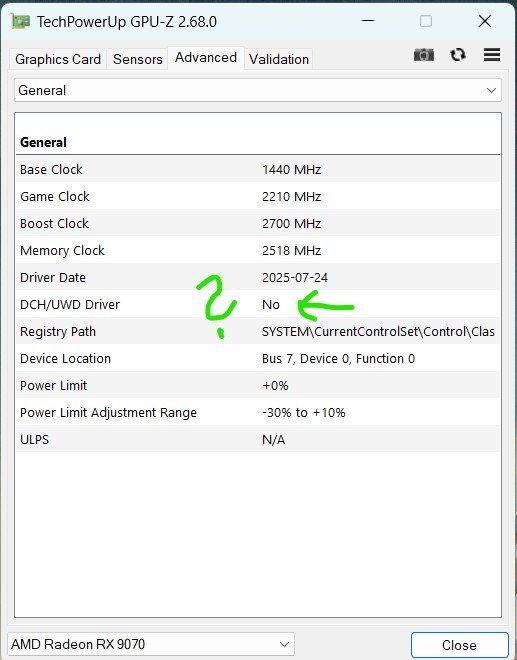Select the Base Clock row
The image size is (517, 660).
258,169
